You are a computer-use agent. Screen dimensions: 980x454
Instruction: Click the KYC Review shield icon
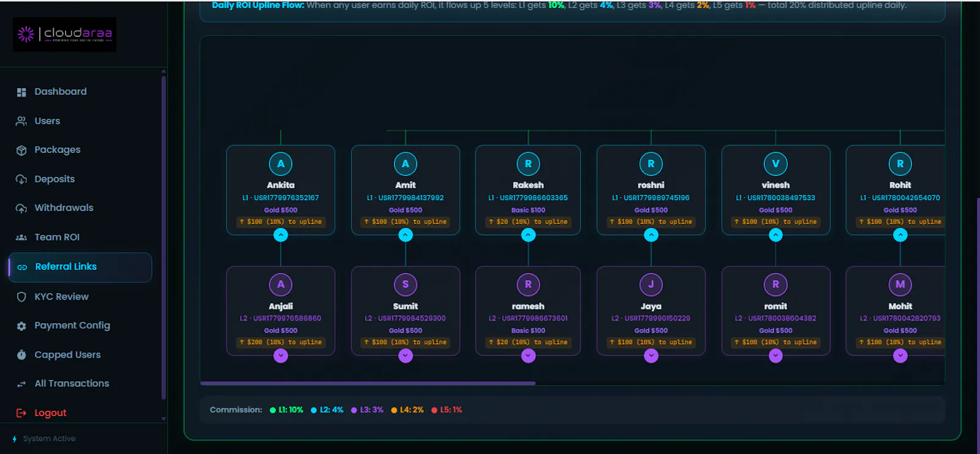tap(21, 297)
